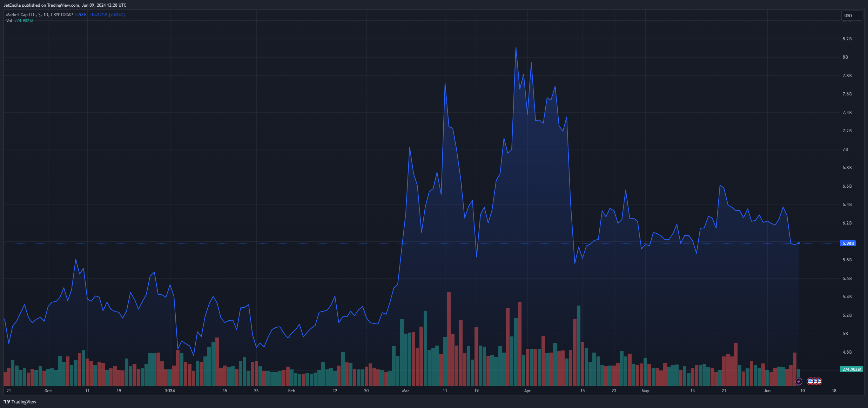Click the JetEncila published header text
The width and height of the screenshot is (868, 408).
click(65, 5)
